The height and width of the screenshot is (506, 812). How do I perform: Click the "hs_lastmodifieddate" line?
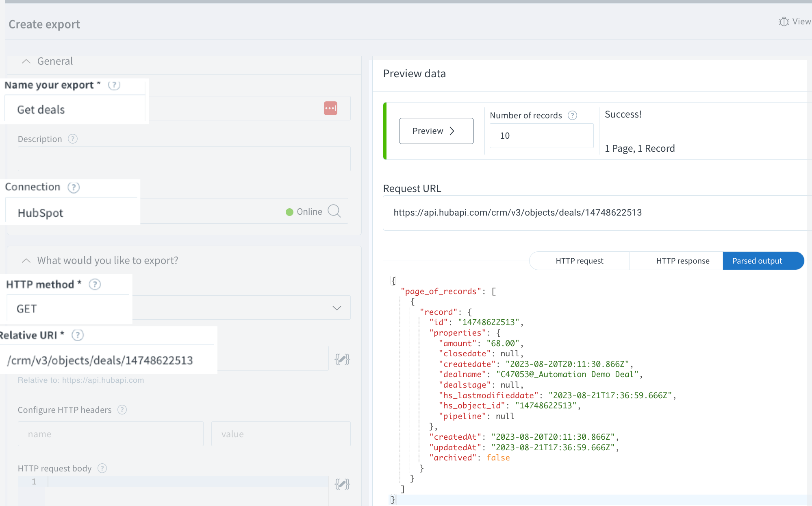(x=557, y=395)
